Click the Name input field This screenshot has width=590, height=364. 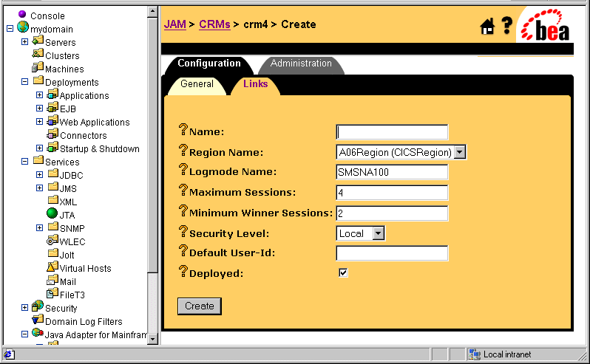(392, 132)
